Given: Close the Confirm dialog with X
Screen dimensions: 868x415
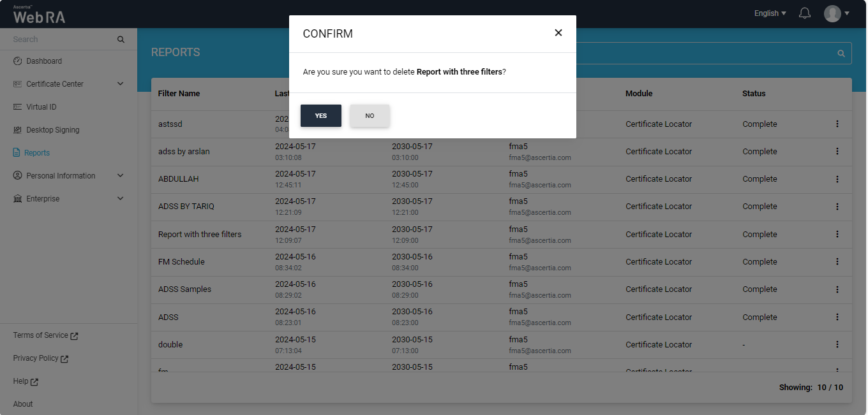Looking at the screenshot, I should tap(558, 33).
